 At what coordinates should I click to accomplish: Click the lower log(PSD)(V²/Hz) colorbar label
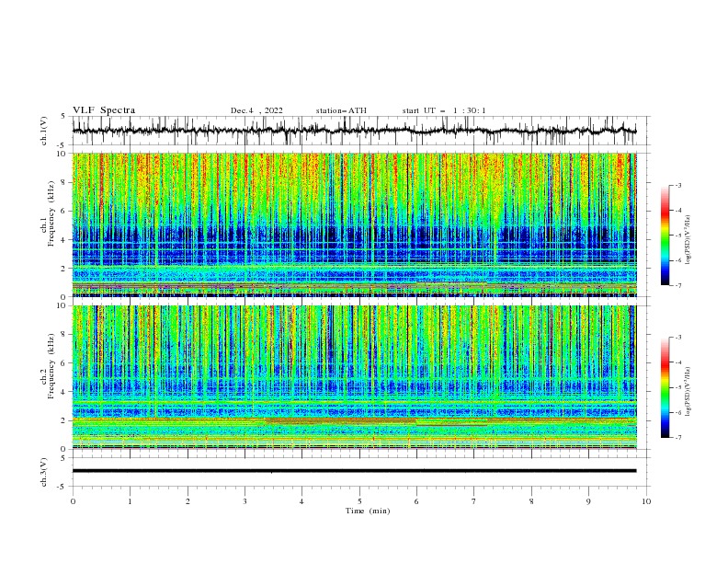click(688, 391)
